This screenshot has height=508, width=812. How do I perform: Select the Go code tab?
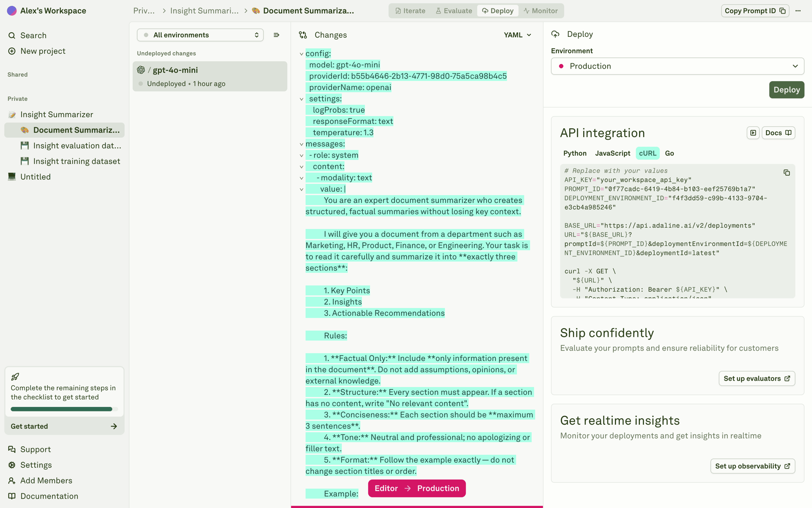click(669, 153)
